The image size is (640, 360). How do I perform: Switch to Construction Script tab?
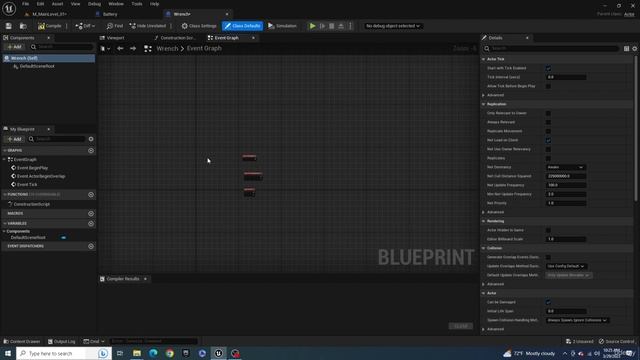coord(178,38)
